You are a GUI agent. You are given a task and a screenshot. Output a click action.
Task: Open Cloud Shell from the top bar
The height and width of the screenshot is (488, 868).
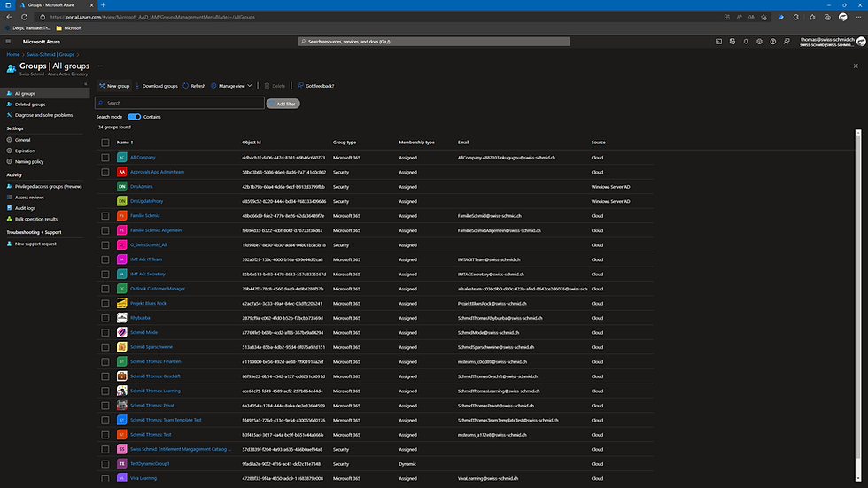[718, 42]
